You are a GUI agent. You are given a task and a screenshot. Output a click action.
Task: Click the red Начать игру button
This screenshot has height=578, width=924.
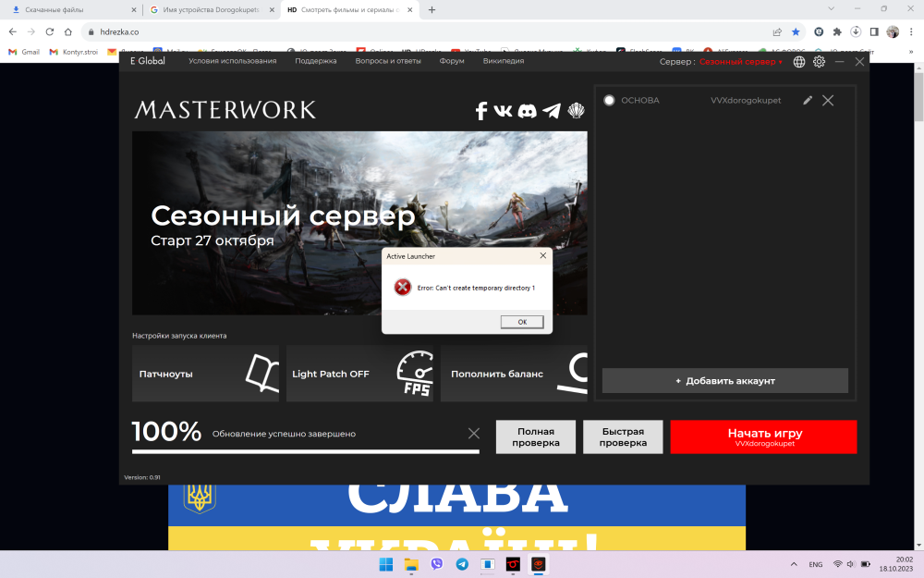point(763,437)
